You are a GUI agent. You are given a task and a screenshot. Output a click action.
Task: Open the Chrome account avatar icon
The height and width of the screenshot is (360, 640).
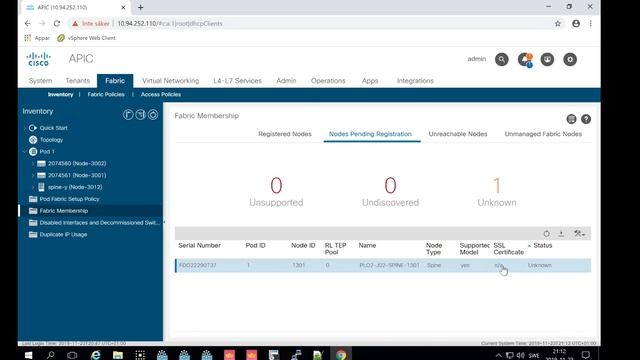pos(576,24)
